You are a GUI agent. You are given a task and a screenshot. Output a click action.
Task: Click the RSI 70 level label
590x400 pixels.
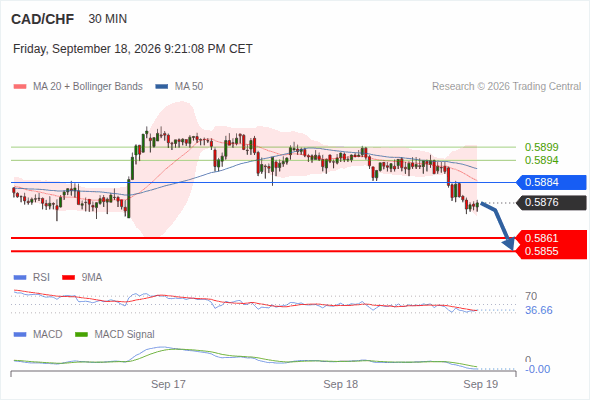pyautogui.click(x=531, y=296)
